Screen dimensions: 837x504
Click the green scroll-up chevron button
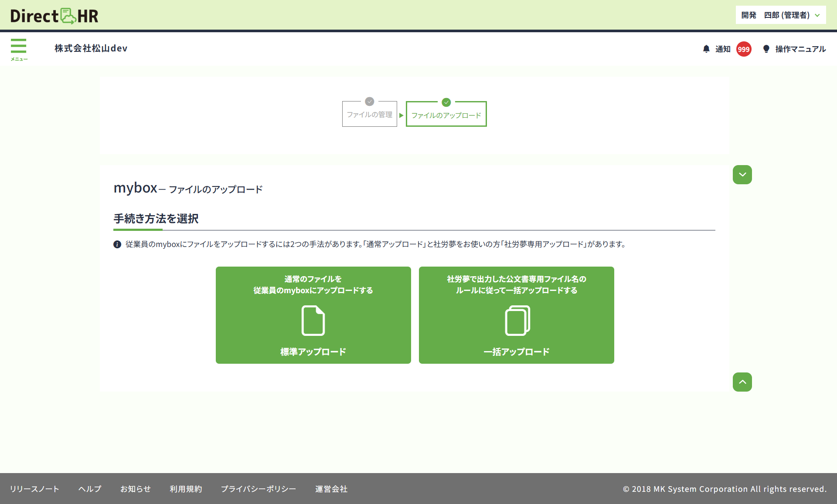click(742, 382)
